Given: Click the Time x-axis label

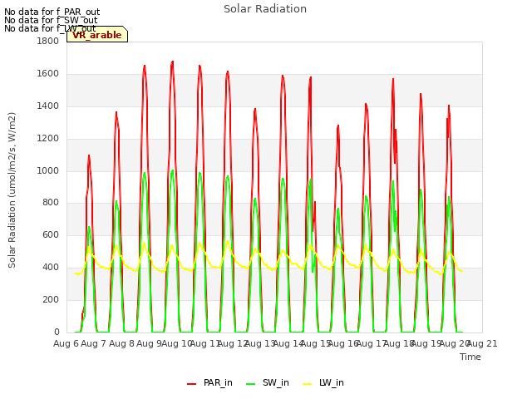Looking at the screenshot, I should tap(470, 357).
